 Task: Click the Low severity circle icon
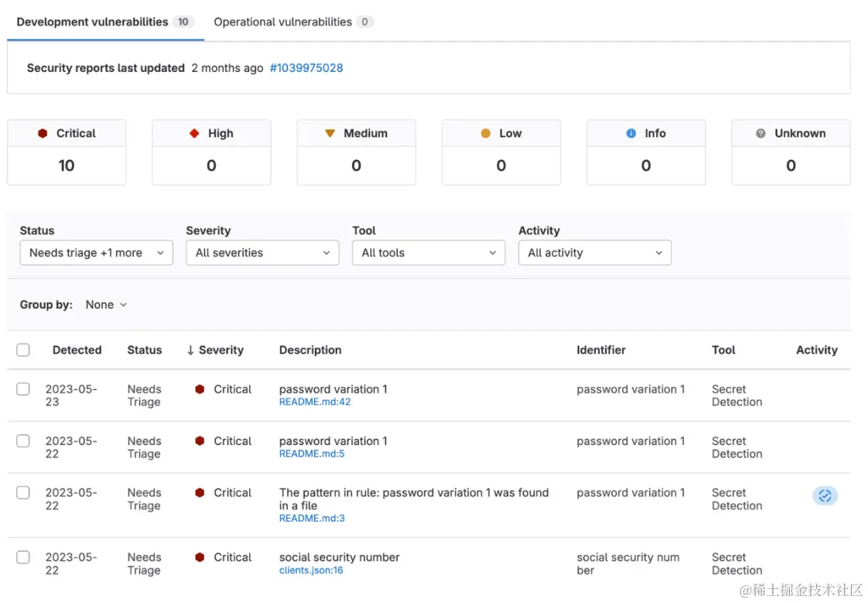point(486,133)
